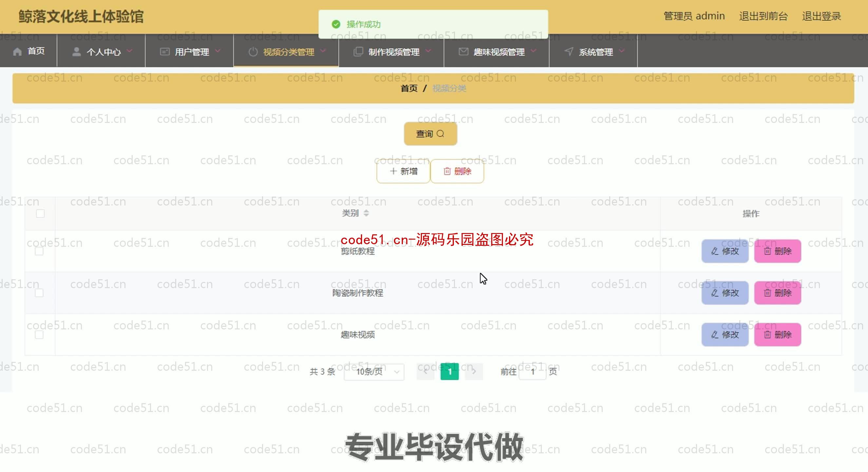Click 修改 for 剪纸教程
The height and width of the screenshot is (472, 868).
click(x=725, y=251)
